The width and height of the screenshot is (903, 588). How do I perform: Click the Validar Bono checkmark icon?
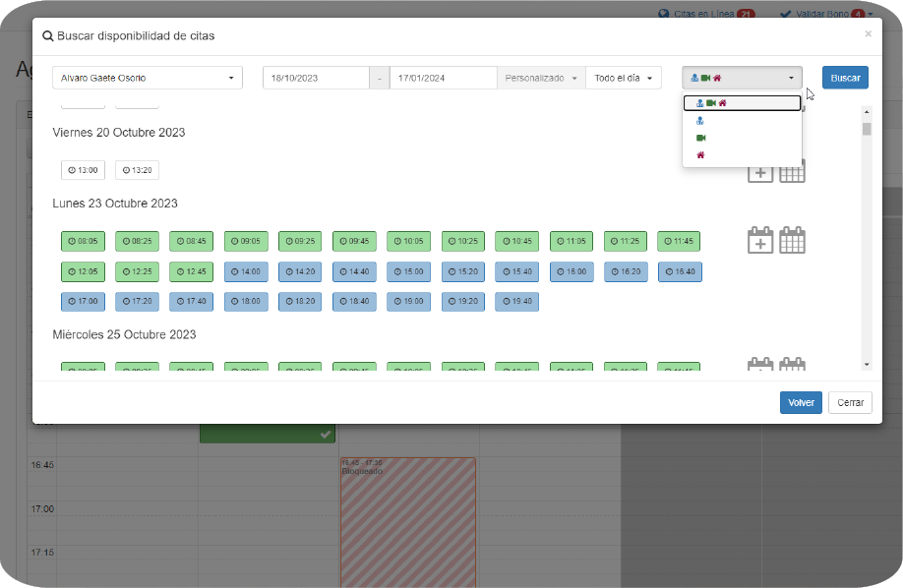coord(785,14)
